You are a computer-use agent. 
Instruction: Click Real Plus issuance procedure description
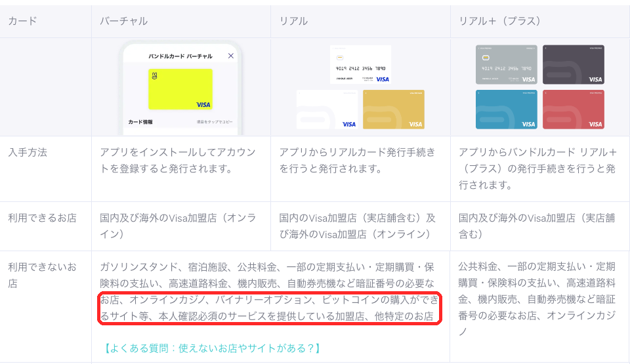tap(537, 169)
